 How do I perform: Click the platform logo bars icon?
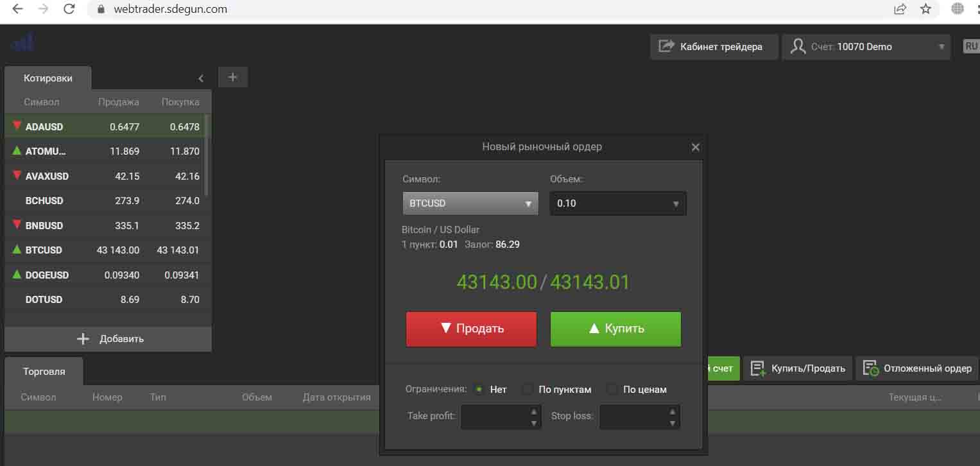(22, 42)
